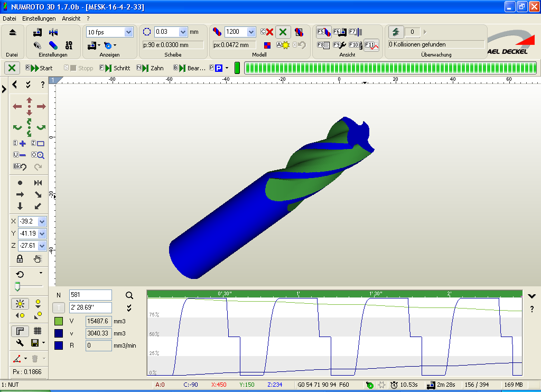Click the collision monitoring icon
Image resolution: width=541 pixels, height=392 pixels.
[x=396, y=32]
